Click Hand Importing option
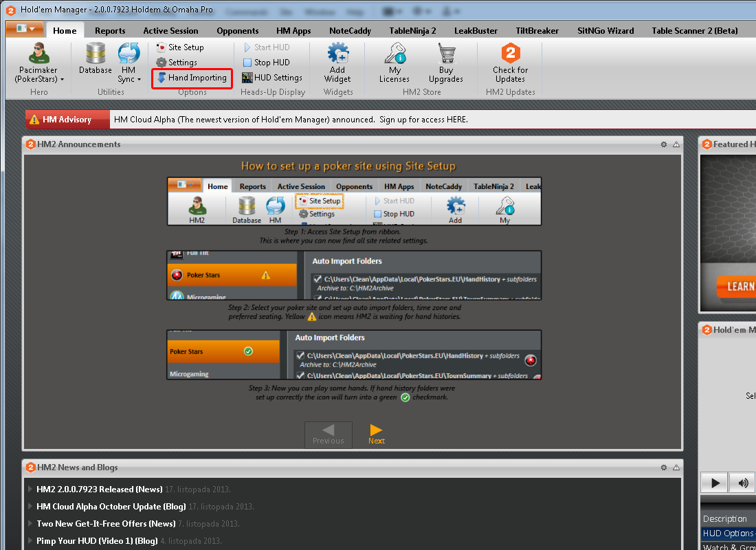The width and height of the screenshot is (756, 550). click(192, 78)
